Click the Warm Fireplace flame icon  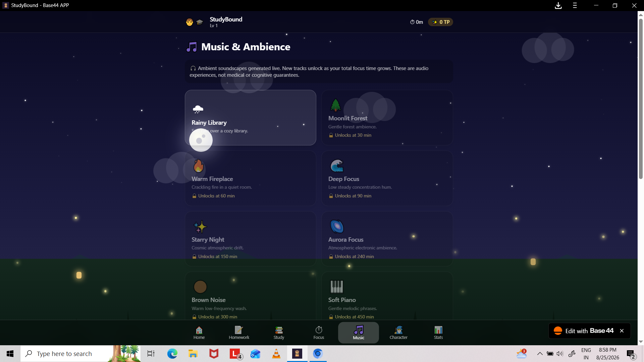pos(199,166)
